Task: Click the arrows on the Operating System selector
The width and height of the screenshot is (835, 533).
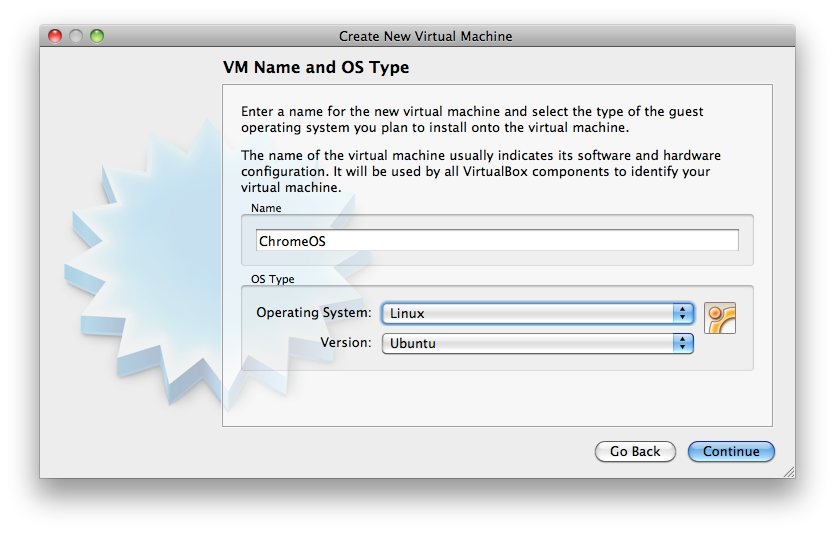Action: [x=684, y=313]
